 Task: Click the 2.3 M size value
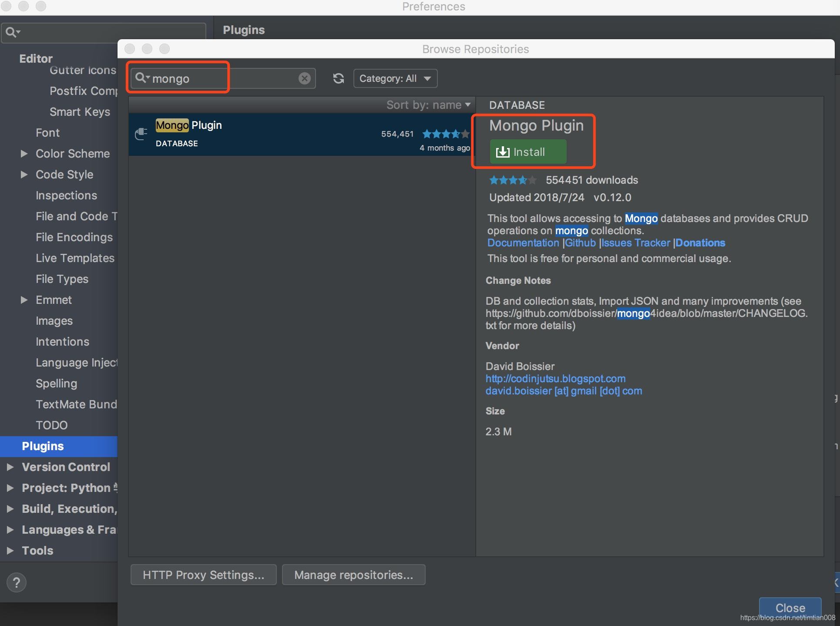tap(498, 432)
